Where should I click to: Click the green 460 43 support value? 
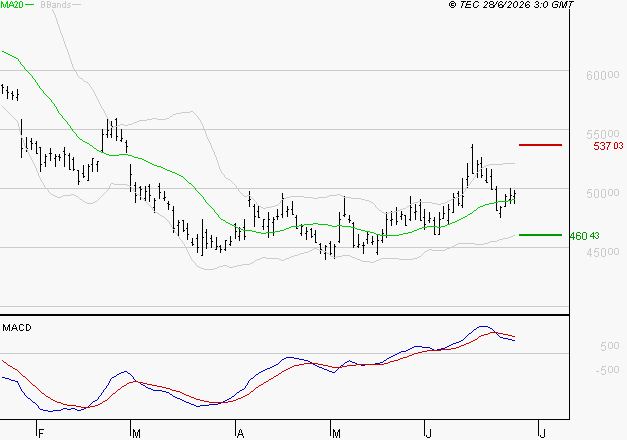click(x=585, y=236)
